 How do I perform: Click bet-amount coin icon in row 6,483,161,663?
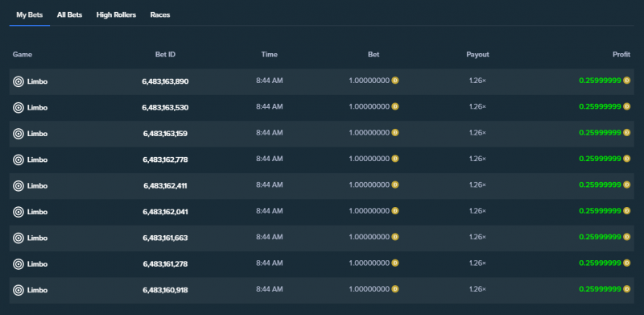click(395, 237)
